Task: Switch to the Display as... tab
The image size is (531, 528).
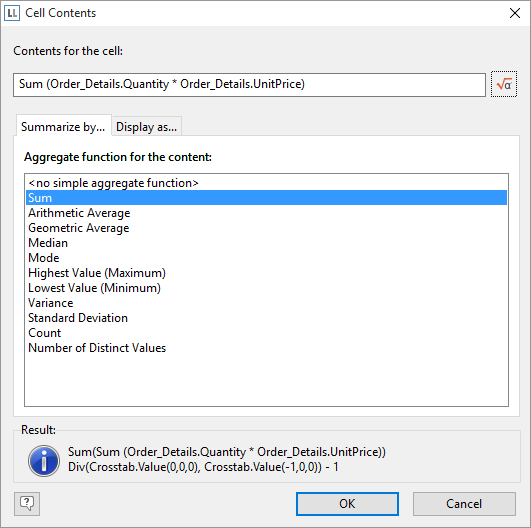Action: pos(147,127)
